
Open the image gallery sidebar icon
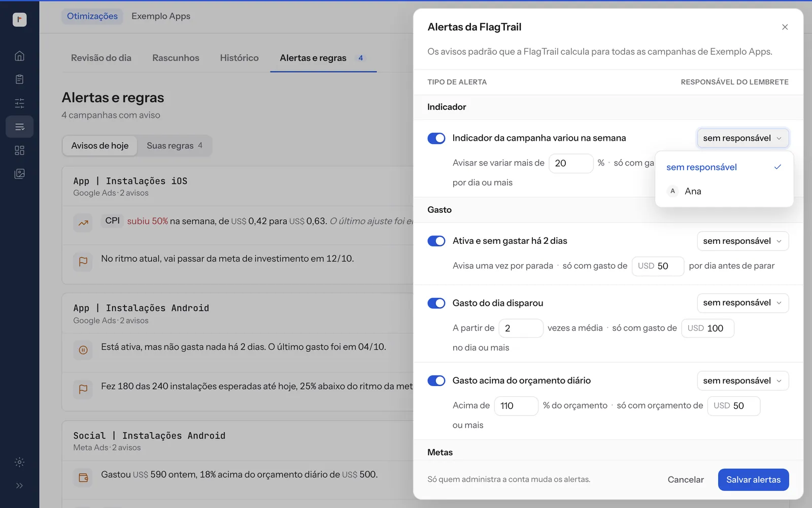click(19, 174)
